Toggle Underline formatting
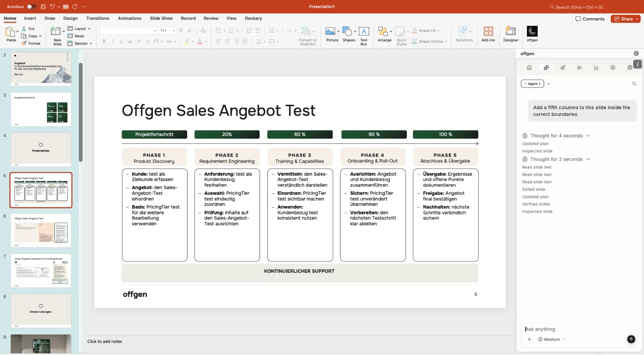The width and height of the screenshot is (644, 355). (x=121, y=41)
